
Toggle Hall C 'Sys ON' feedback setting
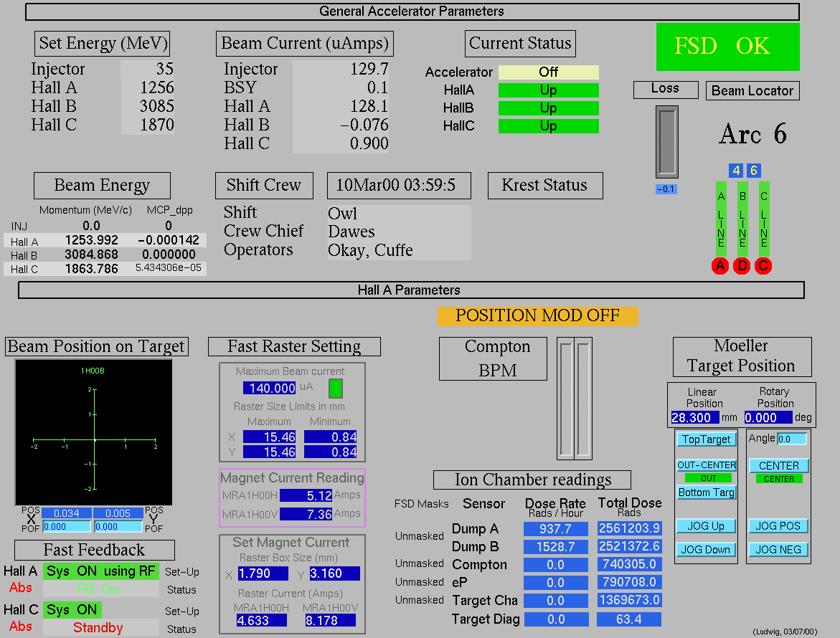pos(72,610)
